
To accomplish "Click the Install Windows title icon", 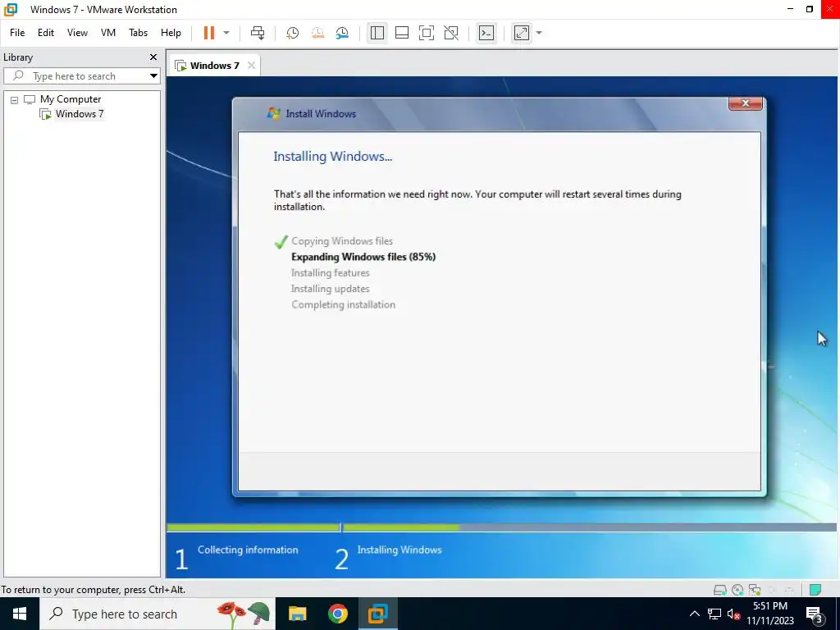I will [x=274, y=113].
